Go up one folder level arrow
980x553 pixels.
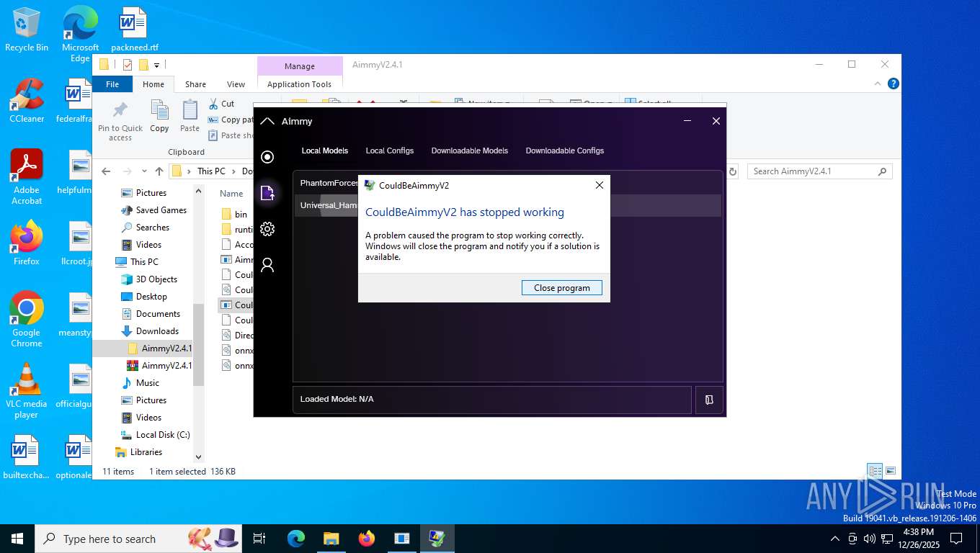[159, 171]
